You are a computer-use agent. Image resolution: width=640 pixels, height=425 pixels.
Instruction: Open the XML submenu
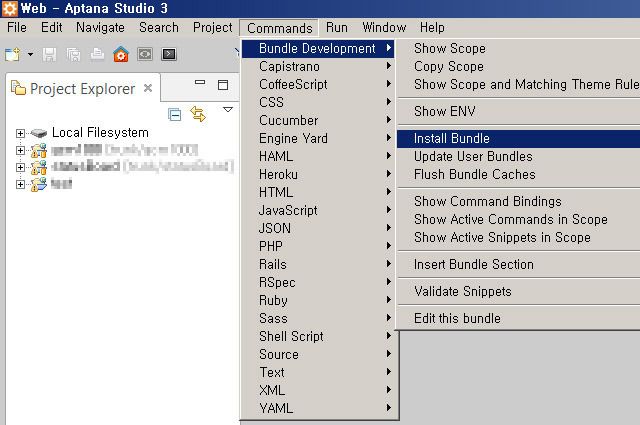click(318, 390)
